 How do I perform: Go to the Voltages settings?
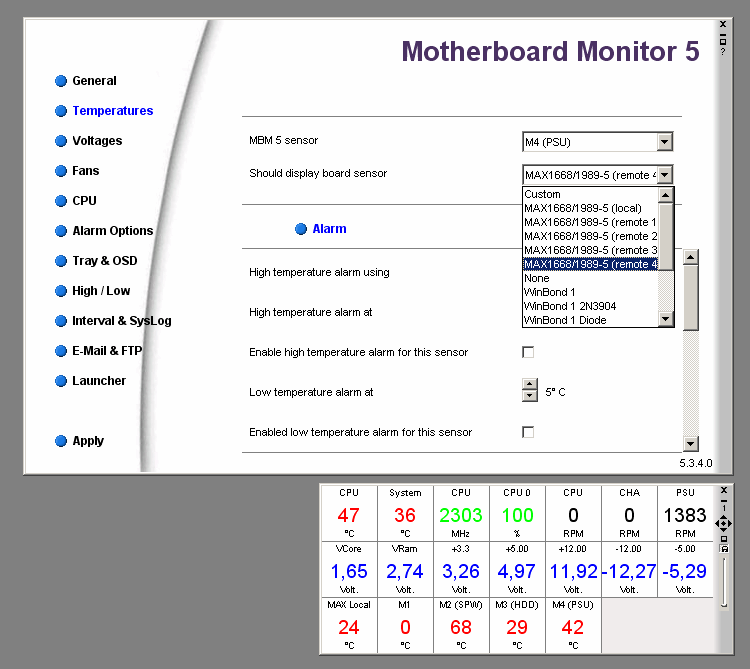97,141
